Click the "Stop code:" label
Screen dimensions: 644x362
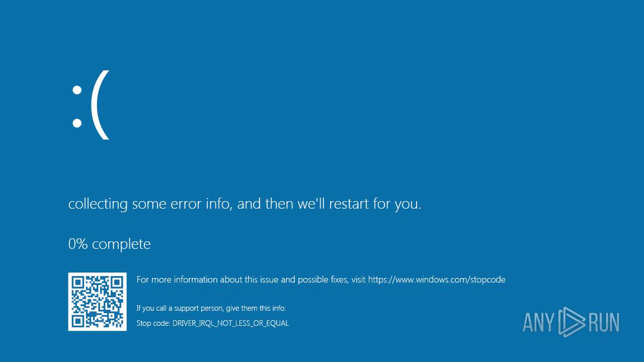153,323
